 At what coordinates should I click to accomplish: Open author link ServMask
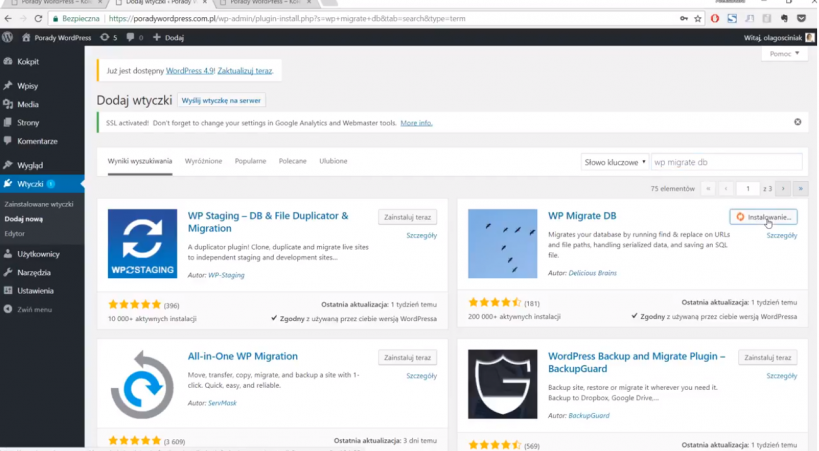222,403
